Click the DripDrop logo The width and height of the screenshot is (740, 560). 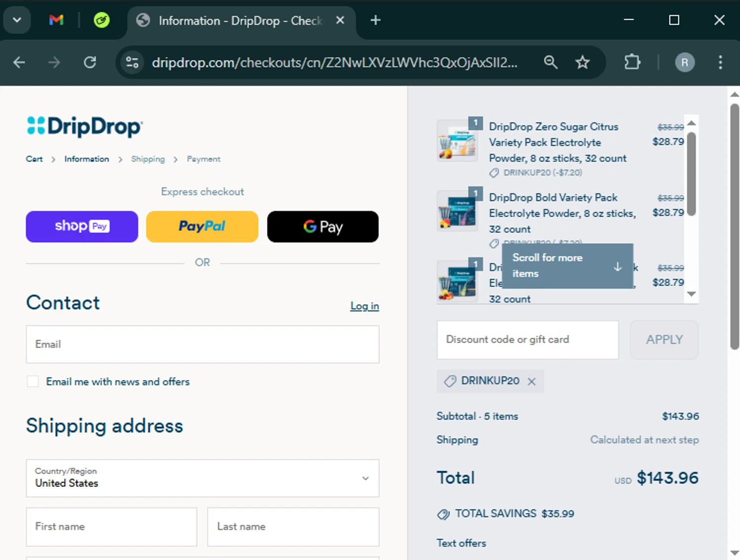pyautogui.click(x=85, y=126)
